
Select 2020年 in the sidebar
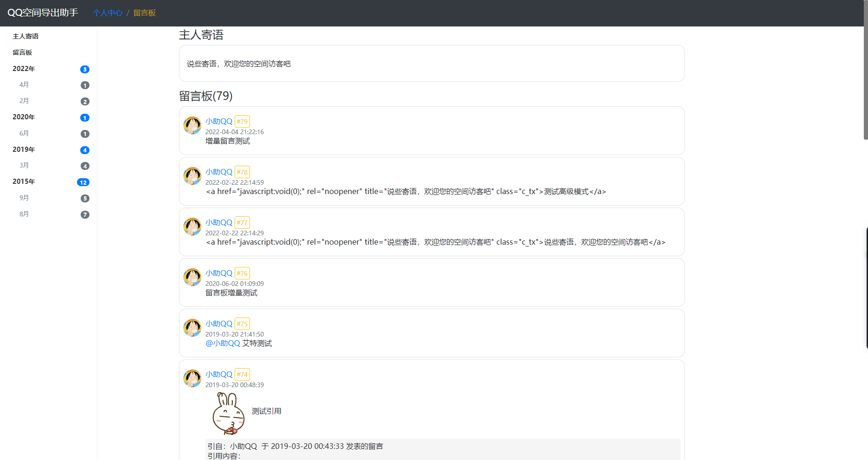[x=24, y=117]
